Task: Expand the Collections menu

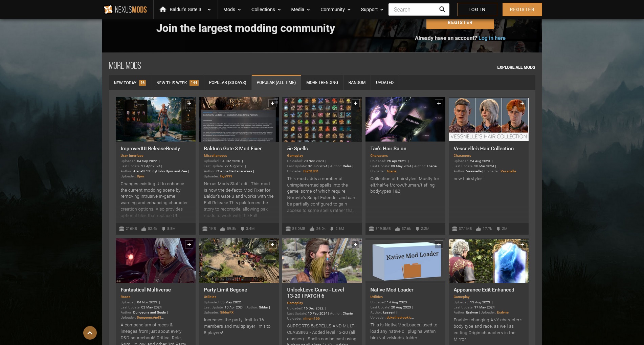Action: tap(266, 9)
